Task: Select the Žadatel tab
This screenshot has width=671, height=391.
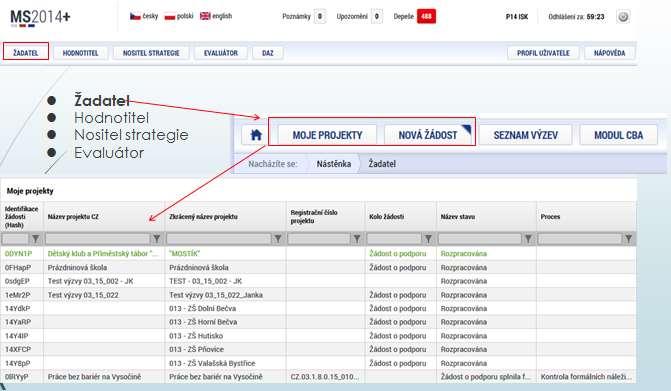Action: [x=26, y=53]
